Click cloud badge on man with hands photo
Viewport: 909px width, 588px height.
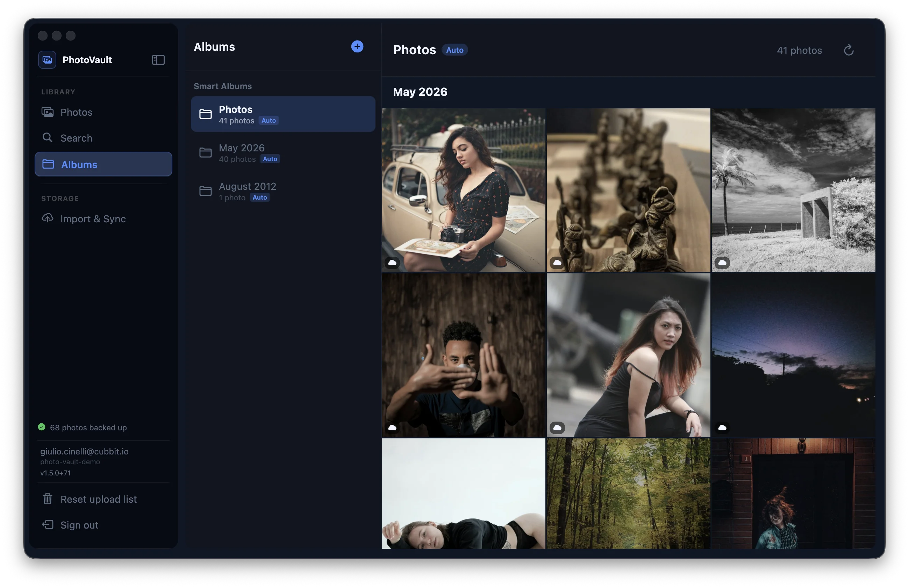392,428
